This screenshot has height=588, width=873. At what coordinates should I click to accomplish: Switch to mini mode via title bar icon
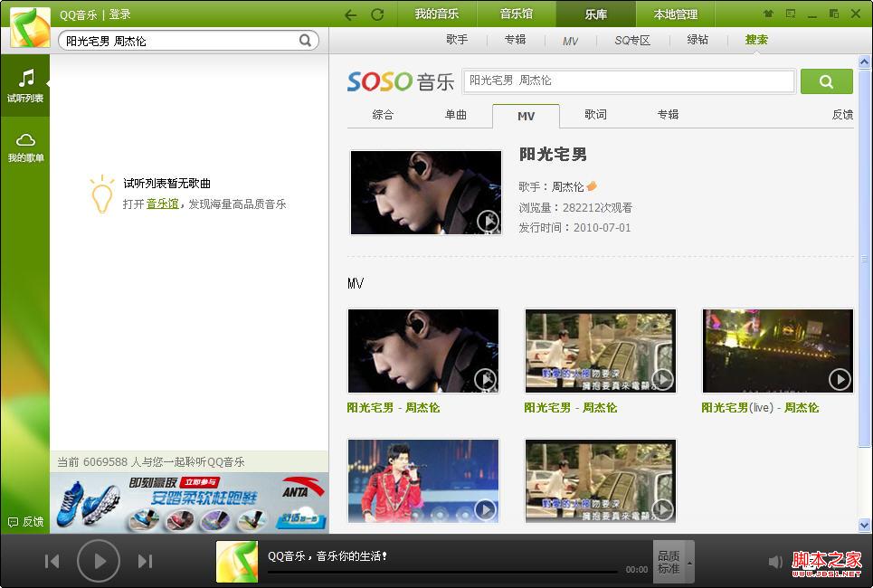click(x=790, y=14)
